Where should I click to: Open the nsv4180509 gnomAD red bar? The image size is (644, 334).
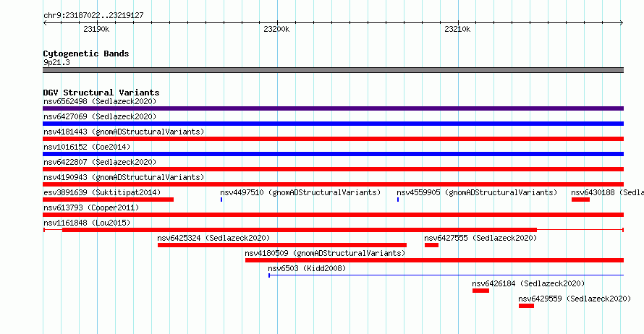435,260
